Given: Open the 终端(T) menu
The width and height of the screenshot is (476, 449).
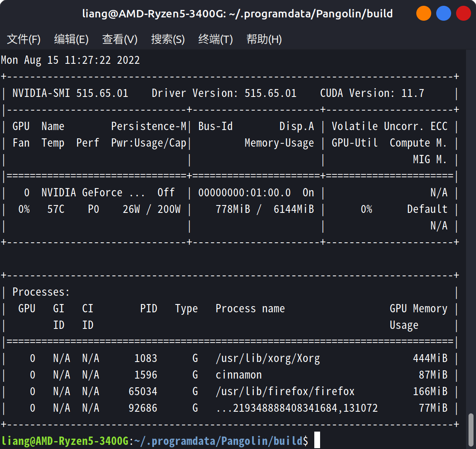Looking at the screenshot, I should pos(216,39).
